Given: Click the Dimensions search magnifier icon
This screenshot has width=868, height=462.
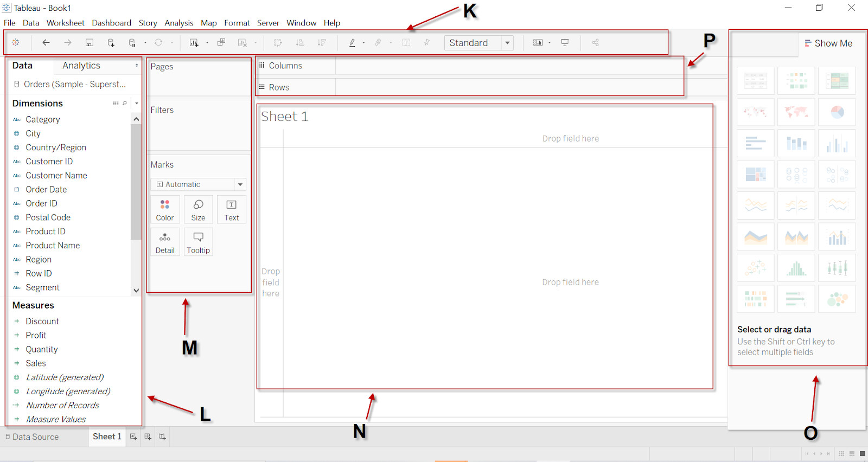Looking at the screenshot, I should pyautogui.click(x=125, y=103).
